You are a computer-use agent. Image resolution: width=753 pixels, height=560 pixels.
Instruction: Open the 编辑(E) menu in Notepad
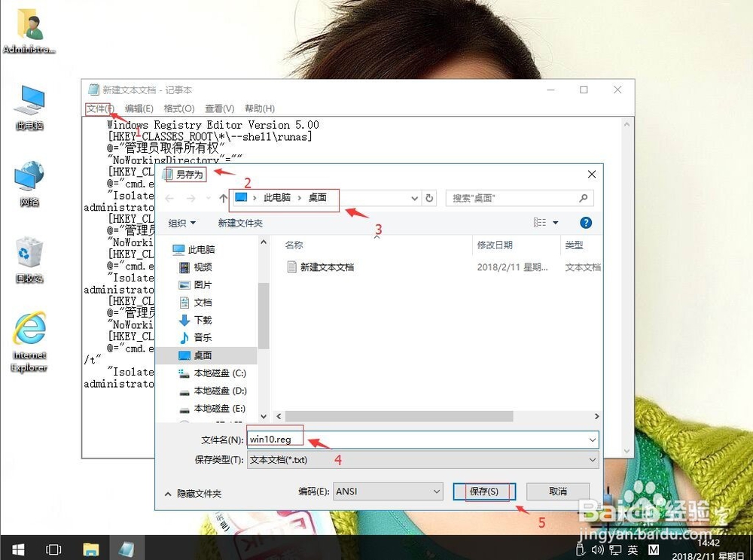pos(139,108)
